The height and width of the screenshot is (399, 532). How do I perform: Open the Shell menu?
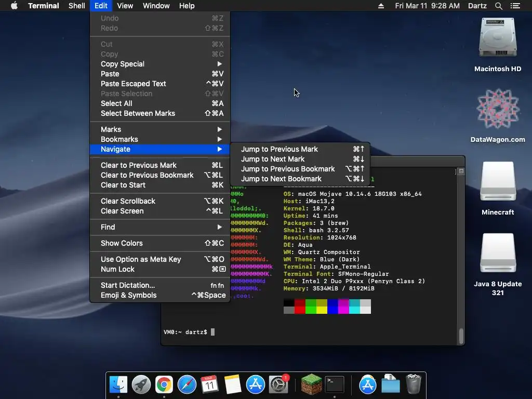[x=77, y=6]
